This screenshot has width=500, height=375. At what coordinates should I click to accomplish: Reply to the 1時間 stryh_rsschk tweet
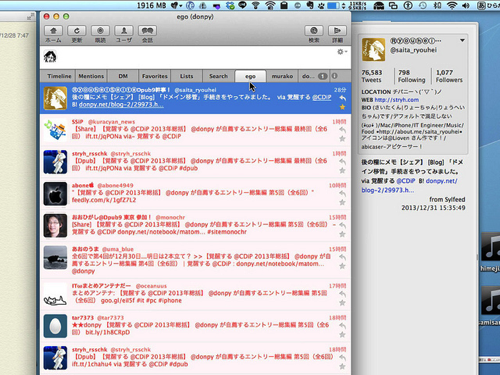point(342,162)
